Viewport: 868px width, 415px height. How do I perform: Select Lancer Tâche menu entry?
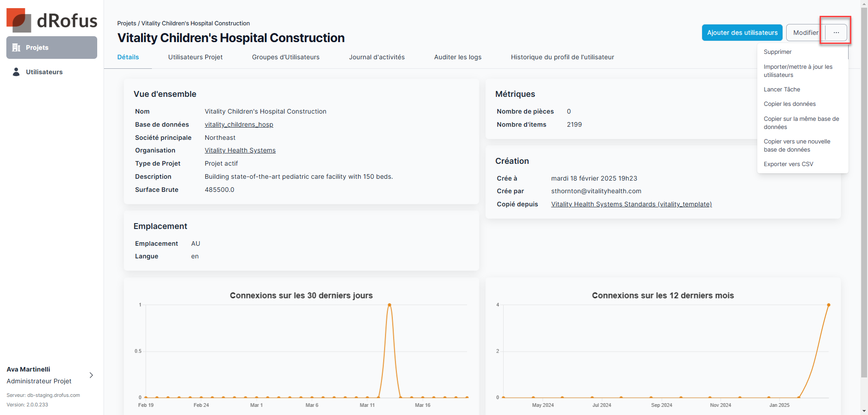pos(782,90)
